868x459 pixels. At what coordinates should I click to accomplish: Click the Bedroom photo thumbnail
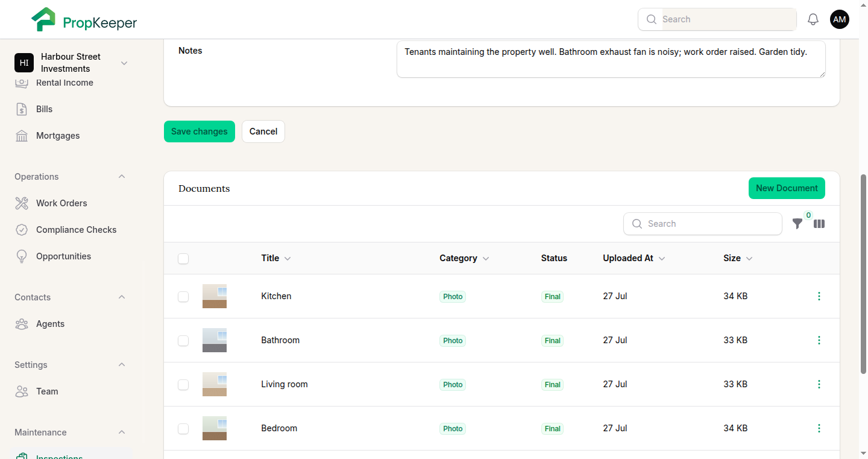(215, 428)
